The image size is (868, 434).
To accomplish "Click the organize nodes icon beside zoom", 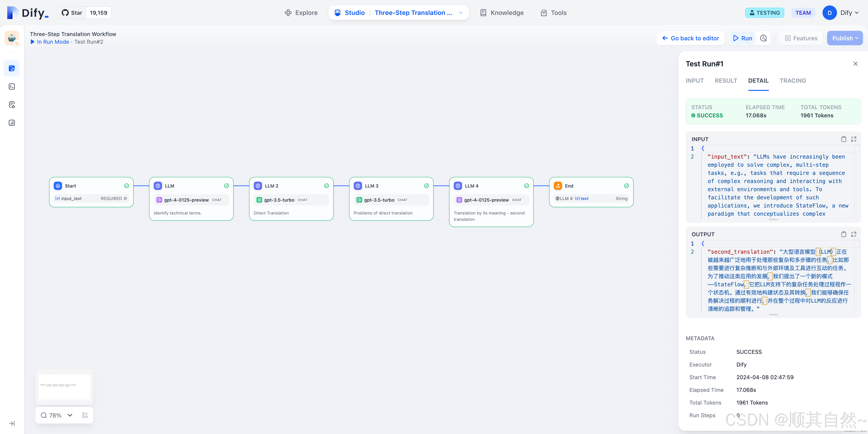I will pyautogui.click(x=85, y=415).
